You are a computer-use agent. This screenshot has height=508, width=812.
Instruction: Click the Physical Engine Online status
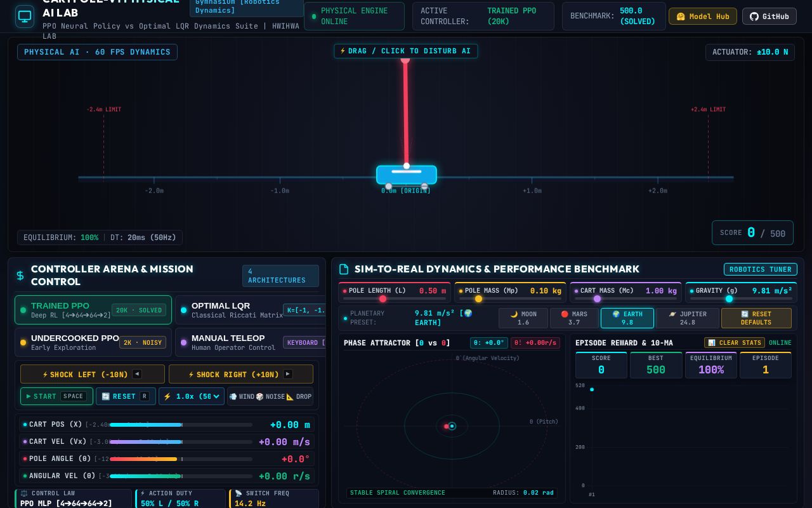coord(354,17)
